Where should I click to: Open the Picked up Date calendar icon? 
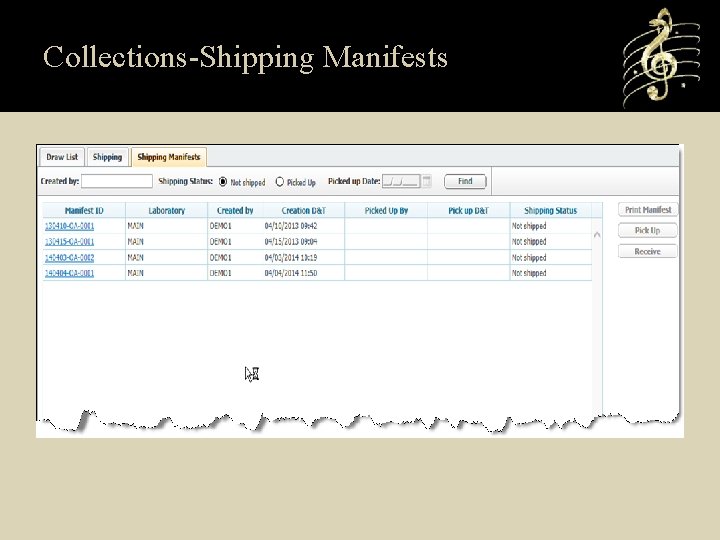[x=427, y=181]
